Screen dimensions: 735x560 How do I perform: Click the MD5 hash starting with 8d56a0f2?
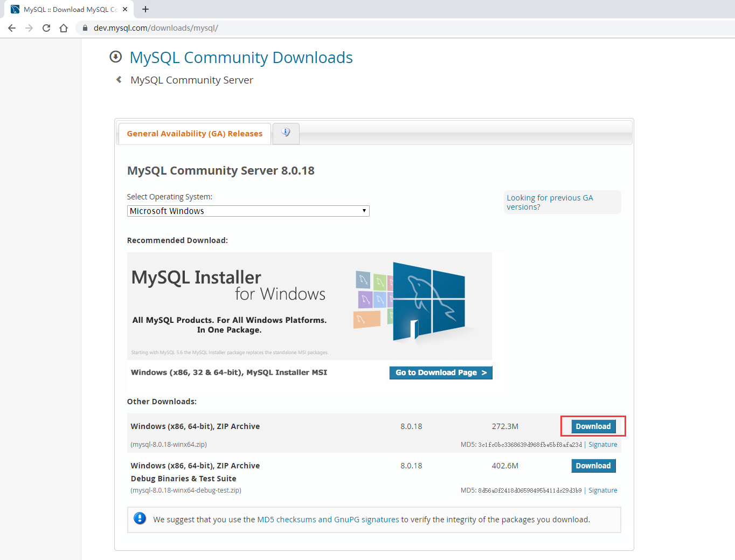(x=530, y=490)
